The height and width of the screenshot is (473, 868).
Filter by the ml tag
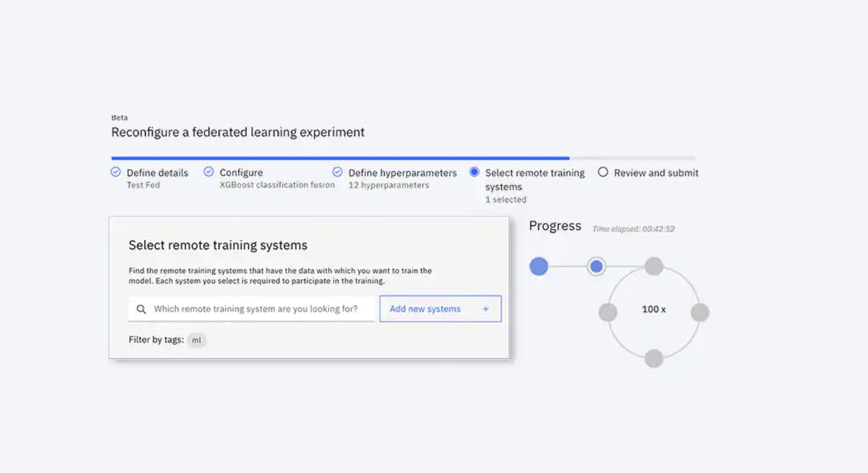[x=196, y=340]
